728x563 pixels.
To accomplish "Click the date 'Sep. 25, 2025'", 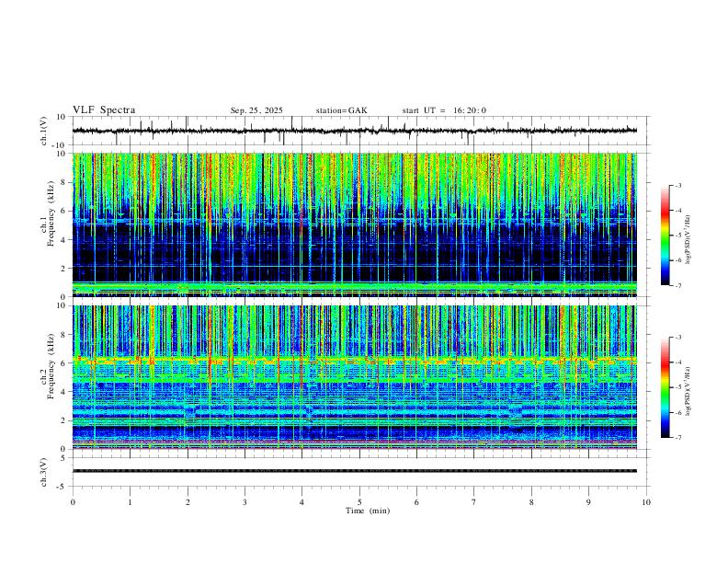I will [256, 110].
